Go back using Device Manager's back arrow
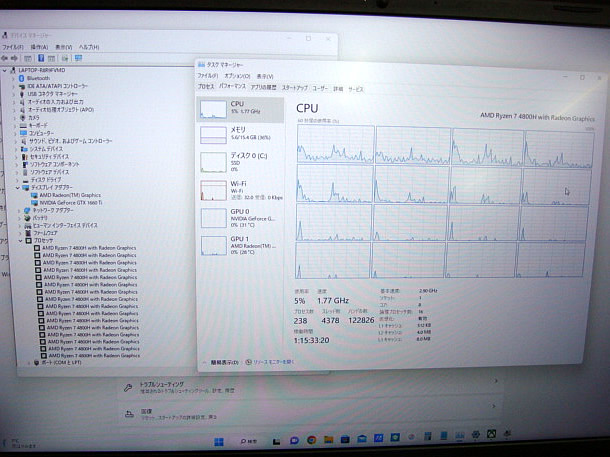 coord(5,58)
